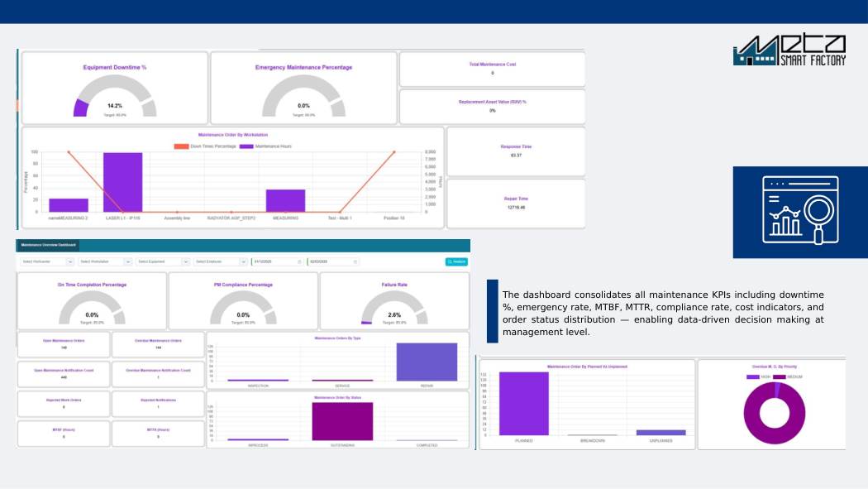The image size is (868, 489).
Task: Open the Select Workcenter dropdown
Action: (x=46, y=261)
